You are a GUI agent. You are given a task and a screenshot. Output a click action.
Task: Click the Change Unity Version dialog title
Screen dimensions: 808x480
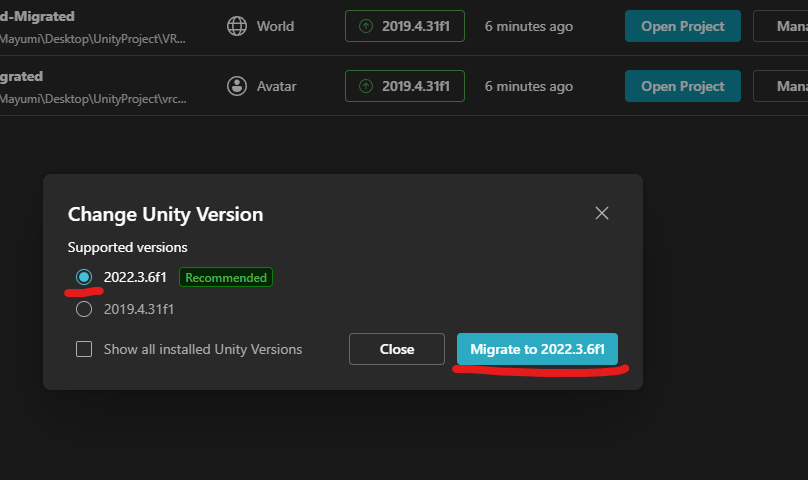pos(165,214)
